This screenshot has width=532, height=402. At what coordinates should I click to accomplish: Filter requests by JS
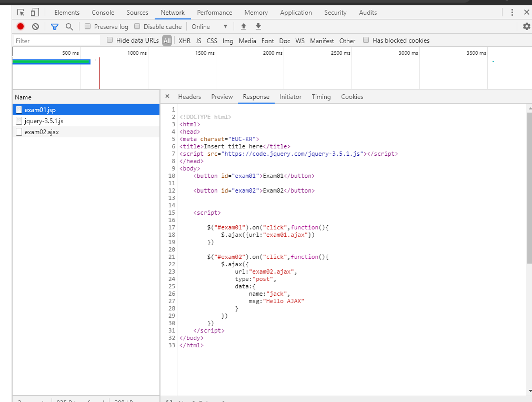pyautogui.click(x=198, y=41)
